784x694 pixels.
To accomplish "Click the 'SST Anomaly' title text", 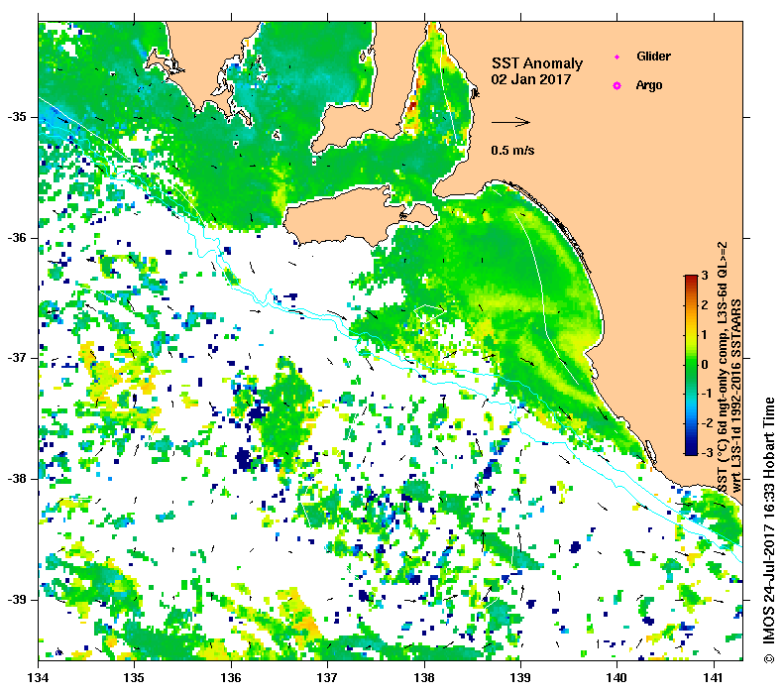I will pyautogui.click(x=537, y=63).
